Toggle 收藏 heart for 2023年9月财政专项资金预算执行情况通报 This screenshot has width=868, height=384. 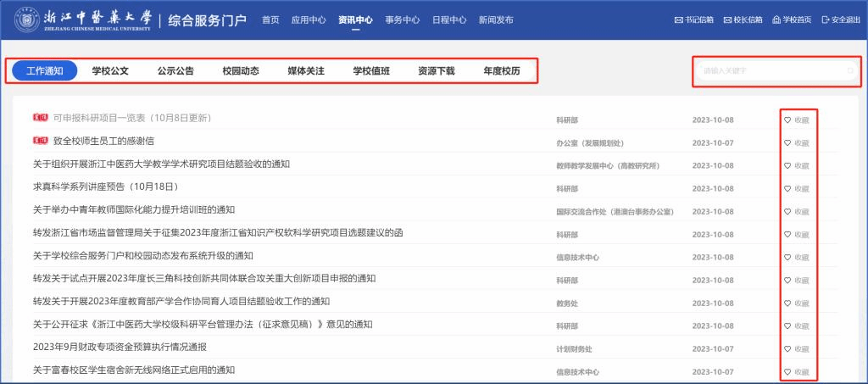[x=787, y=348]
